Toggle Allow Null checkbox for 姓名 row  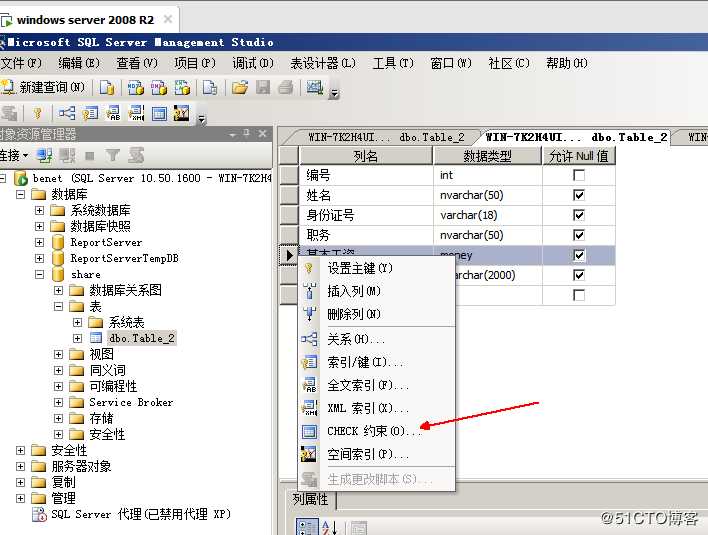point(578,195)
